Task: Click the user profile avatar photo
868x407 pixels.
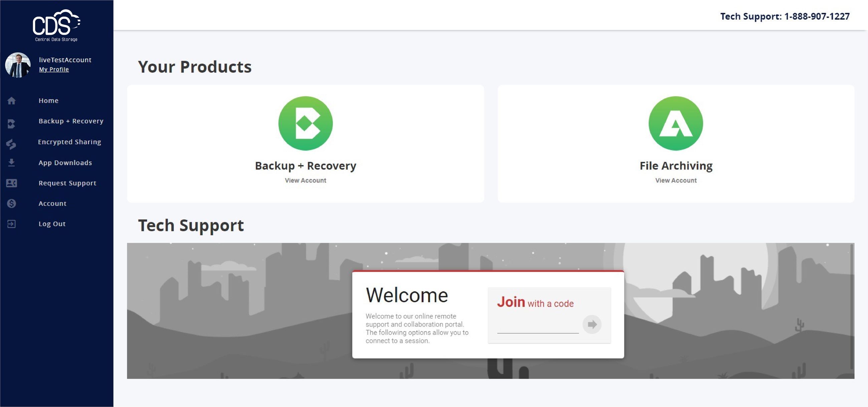Action: pyautogui.click(x=18, y=65)
